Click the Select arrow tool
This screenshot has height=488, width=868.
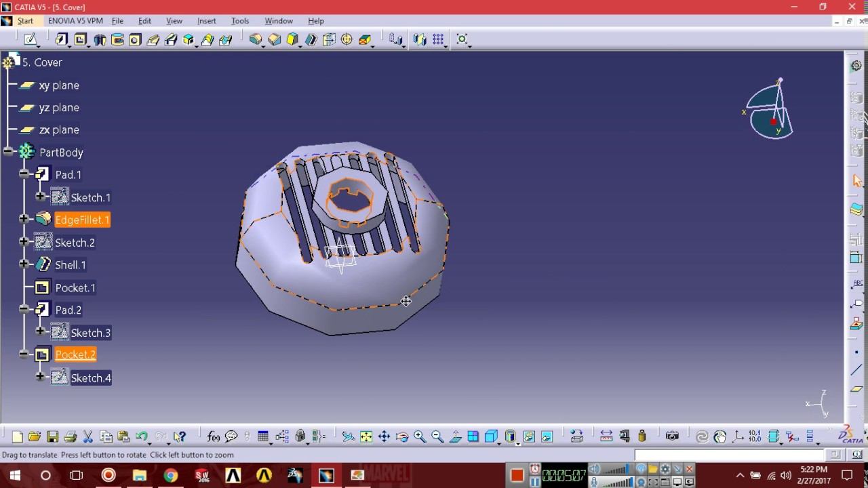[x=857, y=181]
